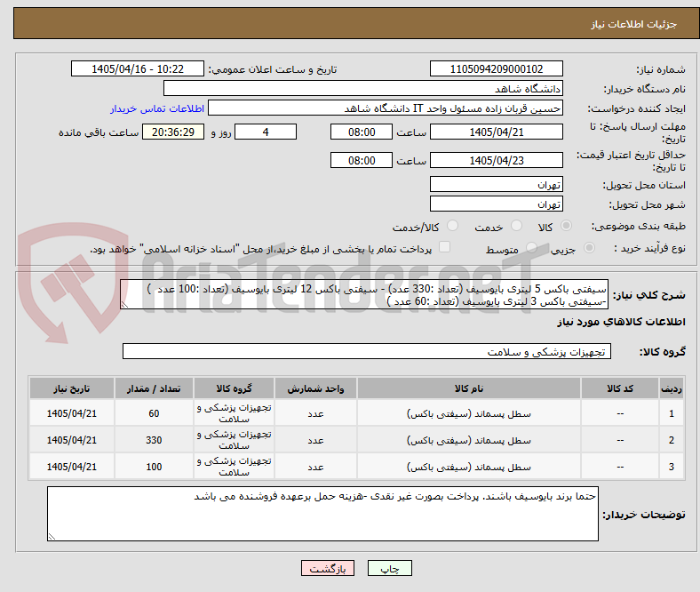Click the goods group cell in row 3
Image resolution: width=700 pixels, height=592 pixels.
(234, 467)
